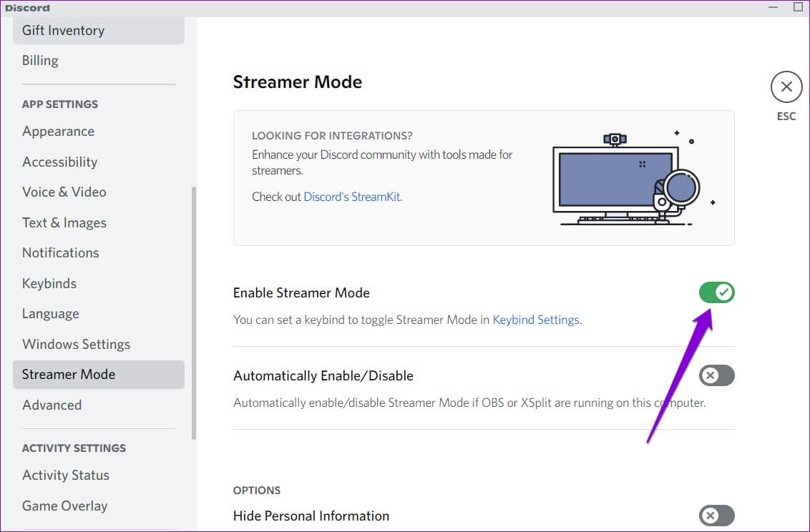This screenshot has height=532, width=810.
Task: Select Text & Images in sidebar
Action: [99, 223]
